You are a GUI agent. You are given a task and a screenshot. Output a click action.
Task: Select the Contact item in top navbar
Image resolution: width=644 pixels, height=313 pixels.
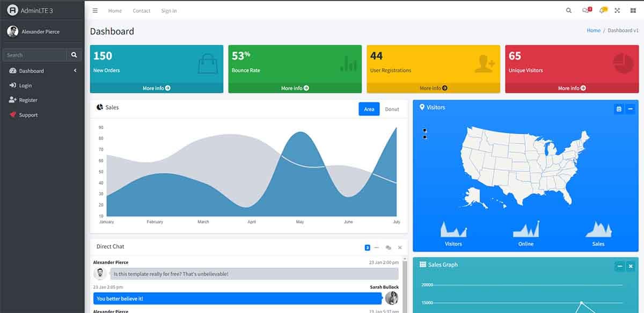[x=142, y=11]
